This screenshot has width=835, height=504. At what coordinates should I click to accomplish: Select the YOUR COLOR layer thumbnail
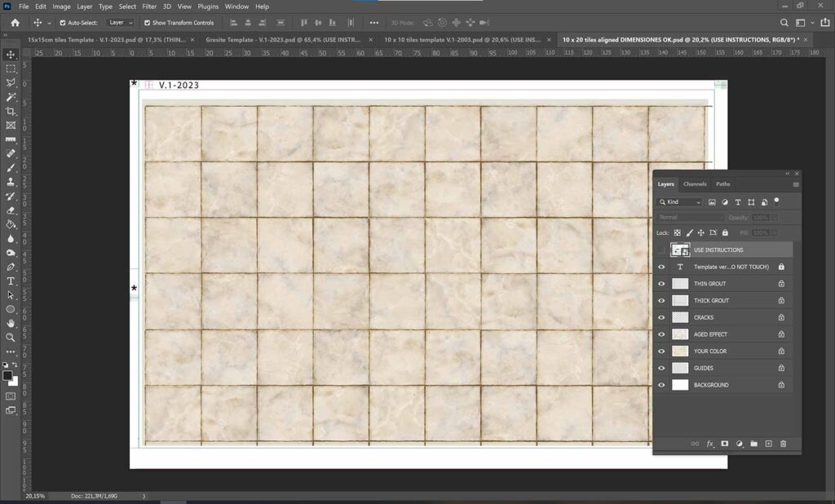[680, 351]
